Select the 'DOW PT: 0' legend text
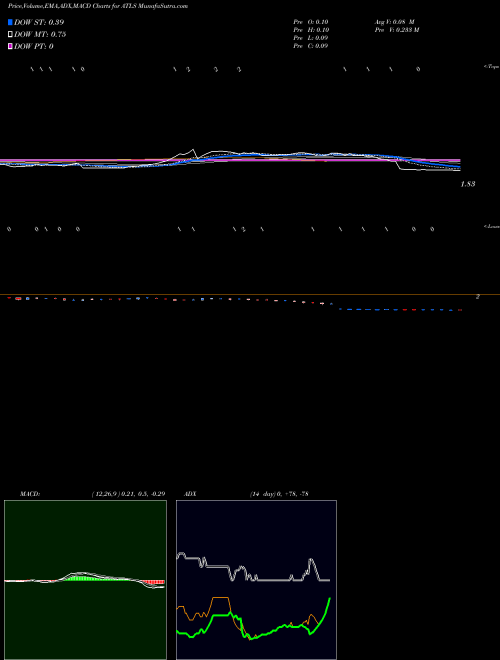This screenshot has width=500, height=660. click(34, 46)
